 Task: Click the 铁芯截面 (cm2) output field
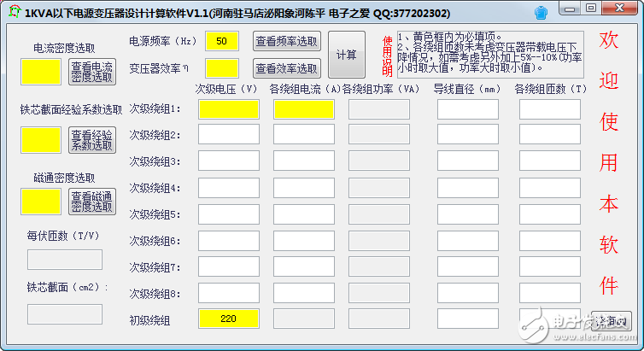[65, 314]
